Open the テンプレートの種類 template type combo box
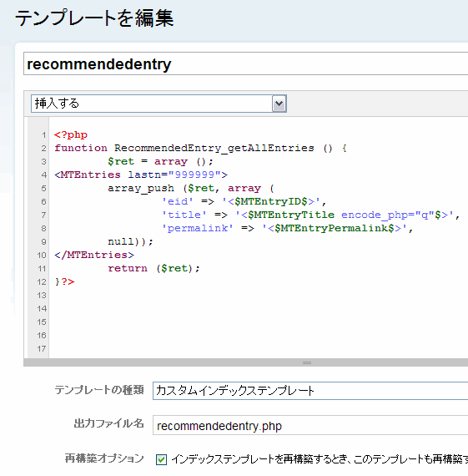The height and width of the screenshot is (476, 468). pyautogui.click(x=310, y=390)
